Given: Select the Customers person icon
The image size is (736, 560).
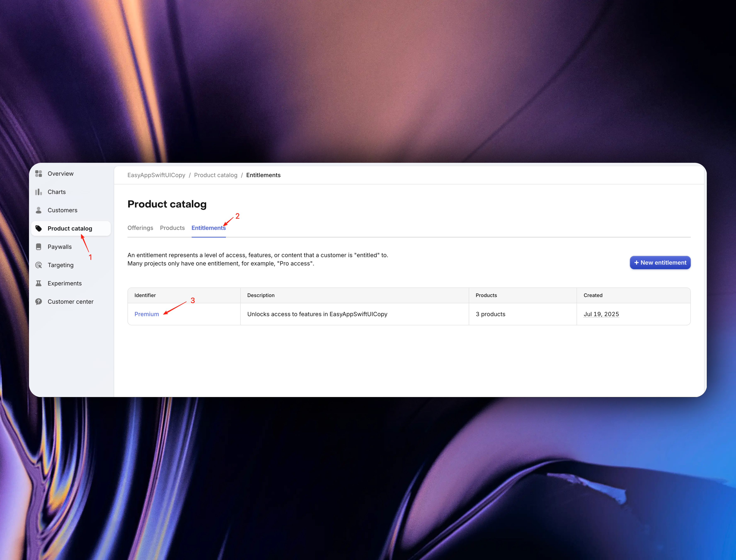Looking at the screenshot, I should click(x=39, y=210).
